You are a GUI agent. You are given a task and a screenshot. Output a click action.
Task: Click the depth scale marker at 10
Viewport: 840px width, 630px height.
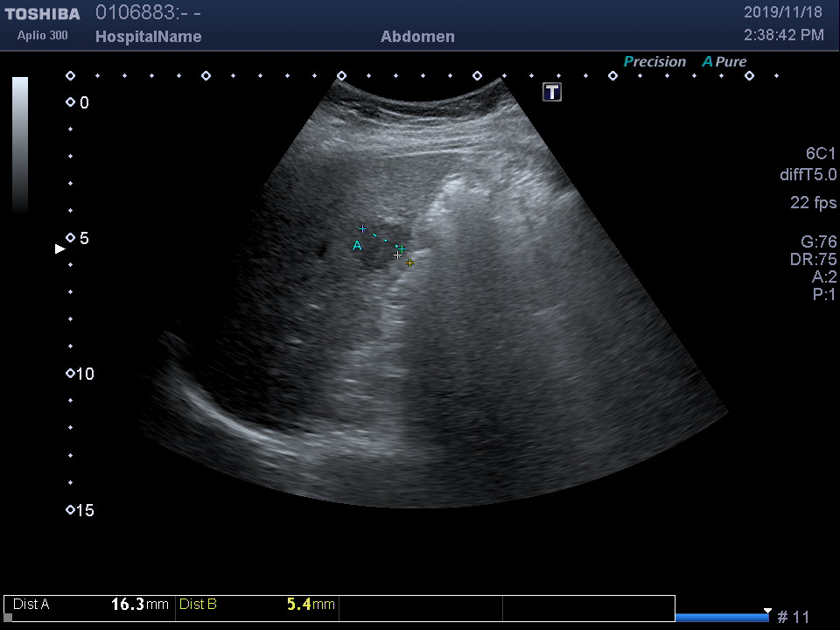coord(70,374)
